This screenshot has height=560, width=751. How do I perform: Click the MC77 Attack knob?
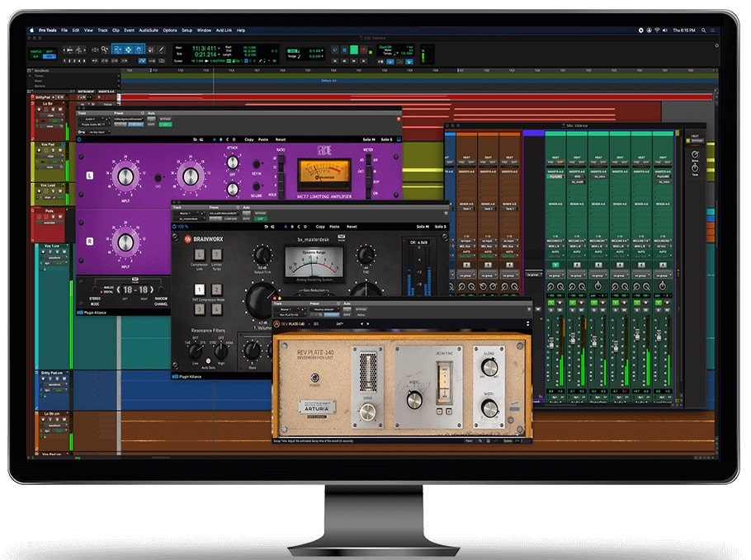point(232,162)
